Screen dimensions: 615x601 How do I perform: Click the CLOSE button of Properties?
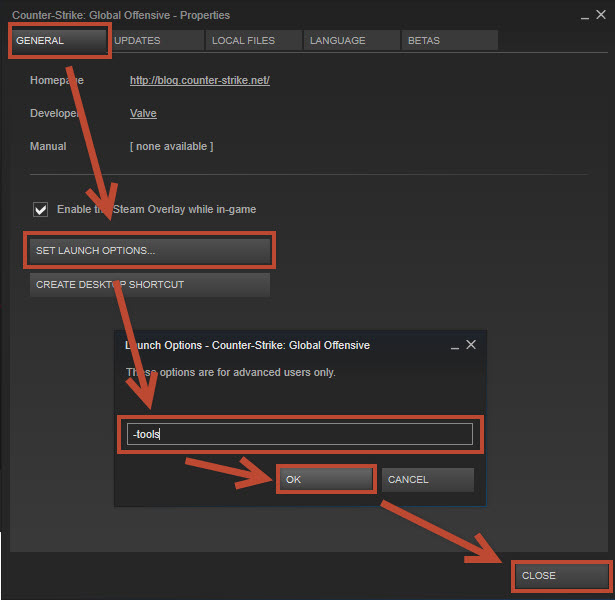tap(562, 576)
